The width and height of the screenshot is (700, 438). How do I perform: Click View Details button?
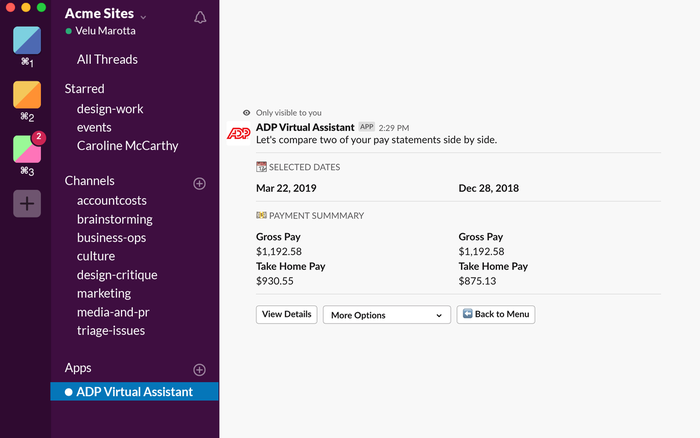tap(287, 314)
